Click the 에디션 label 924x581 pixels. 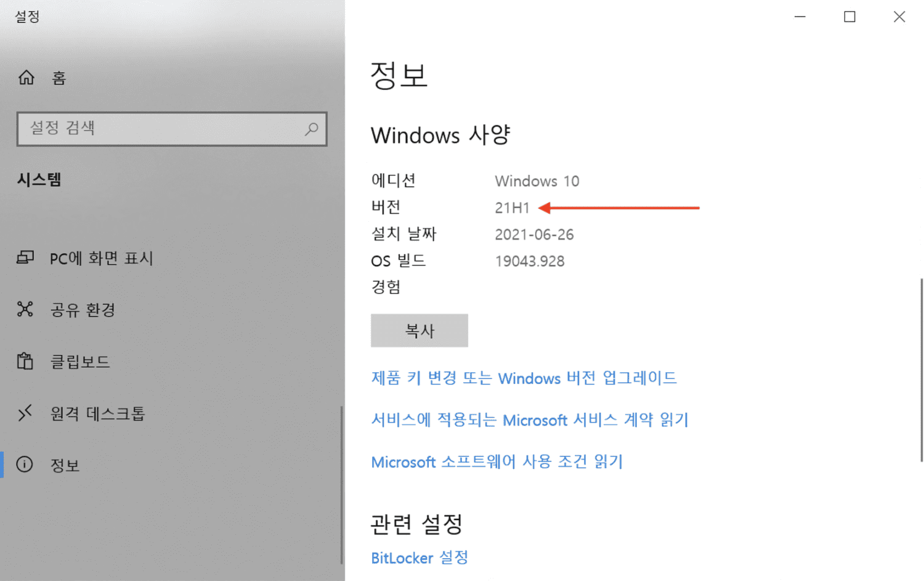pyautogui.click(x=394, y=181)
